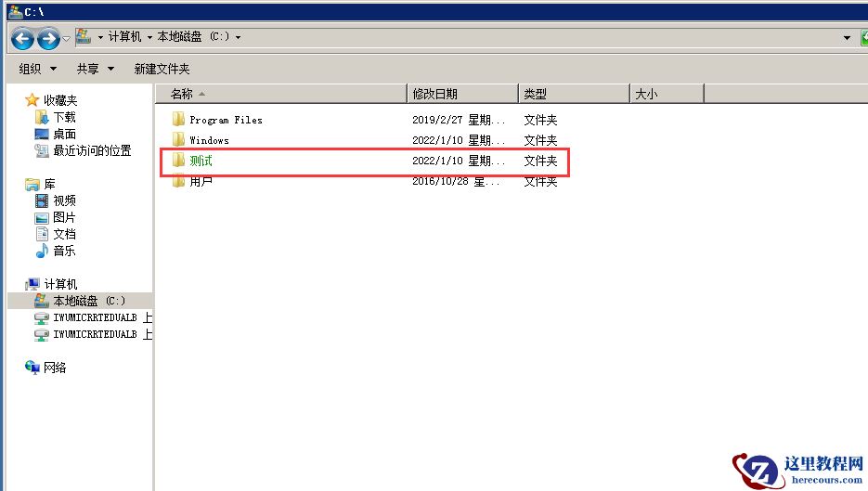This screenshot has width=868, height=491.
Task: Click the 文档 document icon
Action: pyautogui.click(x=42, y=234)
